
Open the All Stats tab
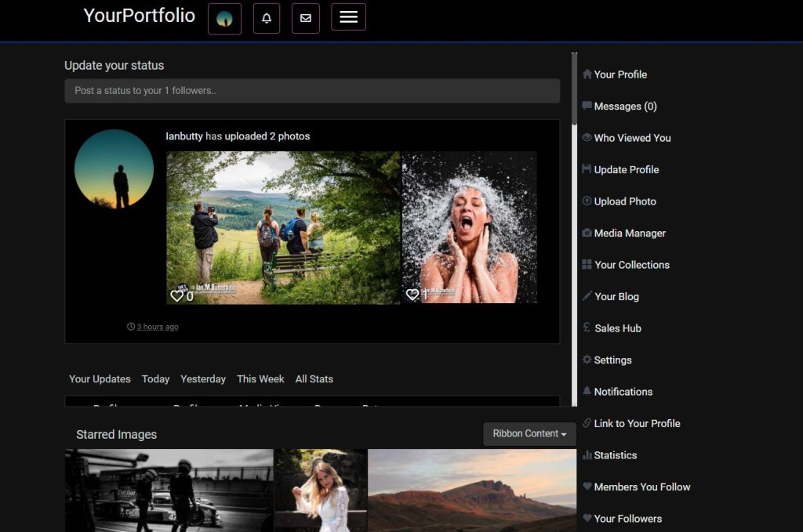click(314, 378)
